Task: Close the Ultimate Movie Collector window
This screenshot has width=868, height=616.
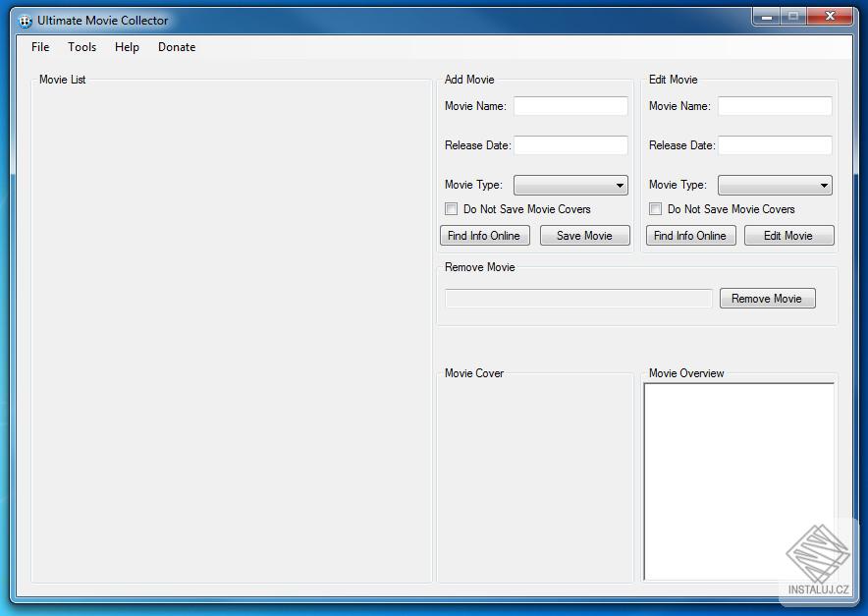Action: pyautogui.click(x=830, y=17)
